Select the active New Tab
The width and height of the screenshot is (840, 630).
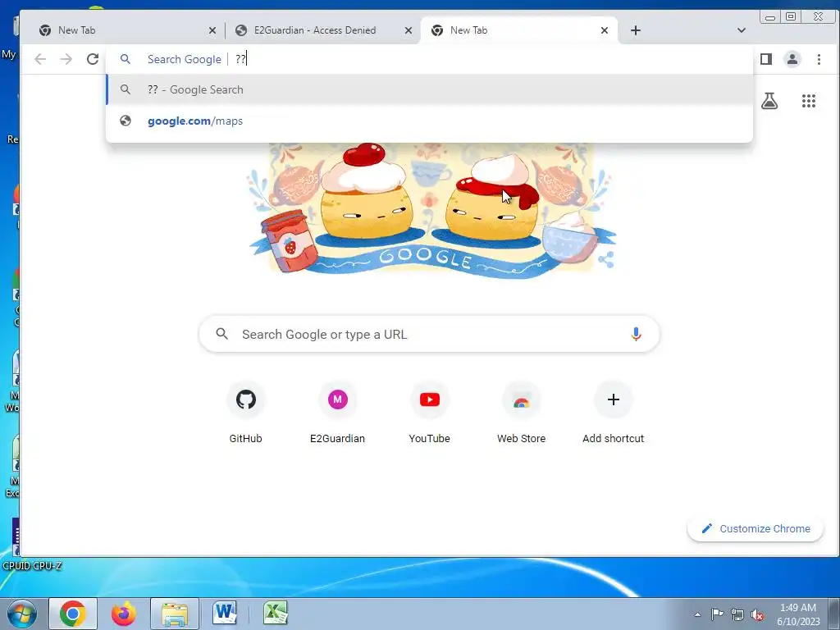518,30
